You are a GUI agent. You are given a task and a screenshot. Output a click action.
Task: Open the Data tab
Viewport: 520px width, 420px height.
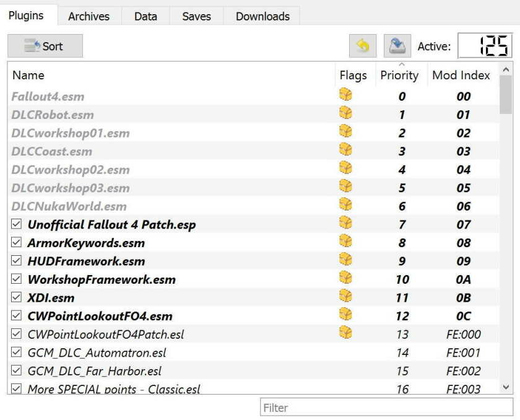click(145, 16)
